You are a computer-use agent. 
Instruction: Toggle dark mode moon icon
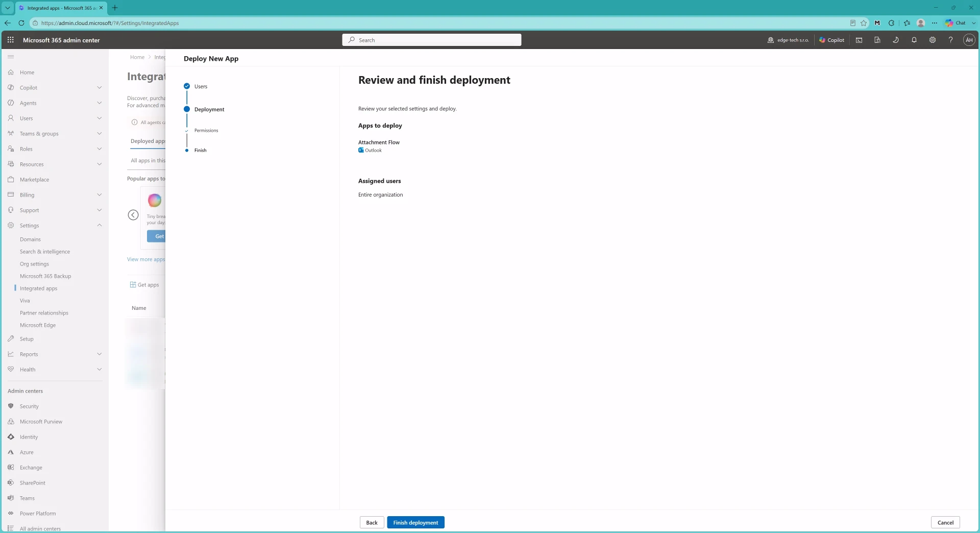pos(896,40)
